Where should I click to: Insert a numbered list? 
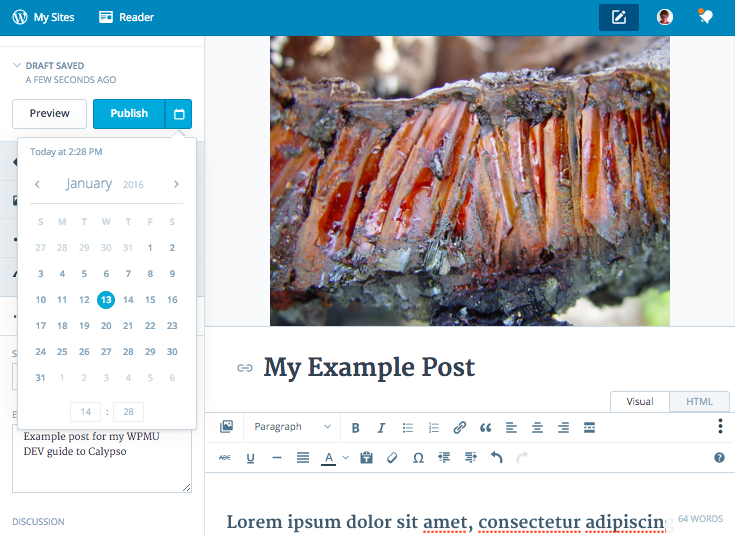(x=434, y=428)
